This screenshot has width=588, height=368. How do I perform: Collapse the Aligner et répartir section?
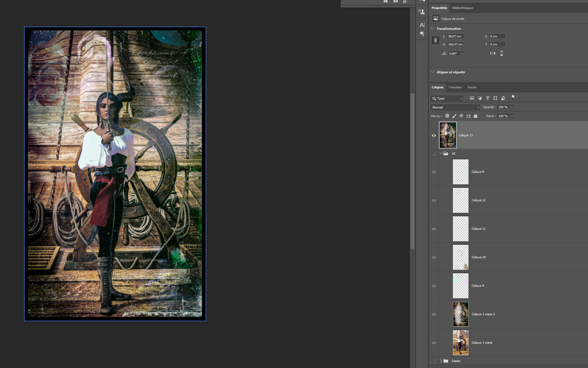tap(432, 72)
